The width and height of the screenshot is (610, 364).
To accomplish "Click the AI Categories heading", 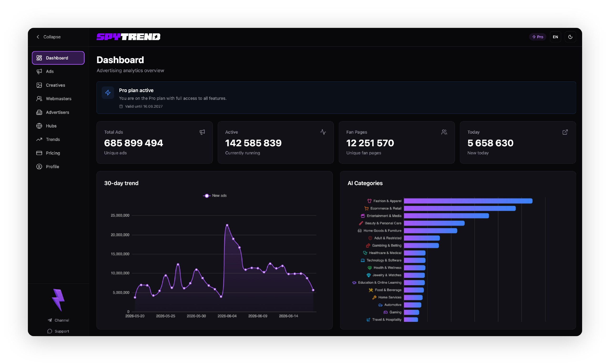I will 365,183.
